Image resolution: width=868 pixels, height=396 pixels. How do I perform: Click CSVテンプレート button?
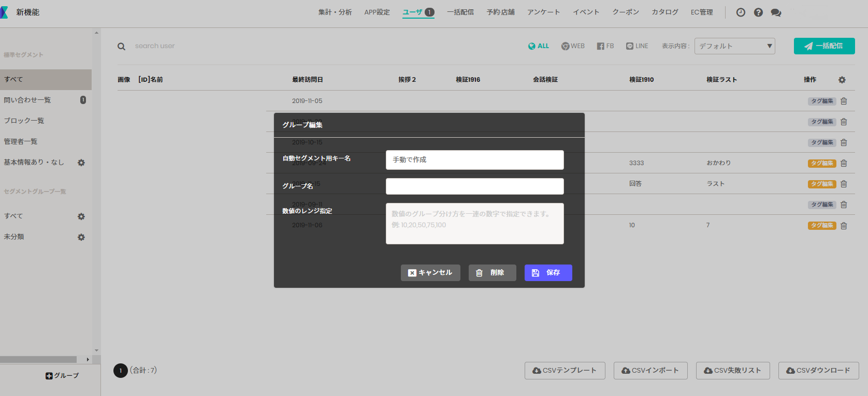(x=565, y=371)
